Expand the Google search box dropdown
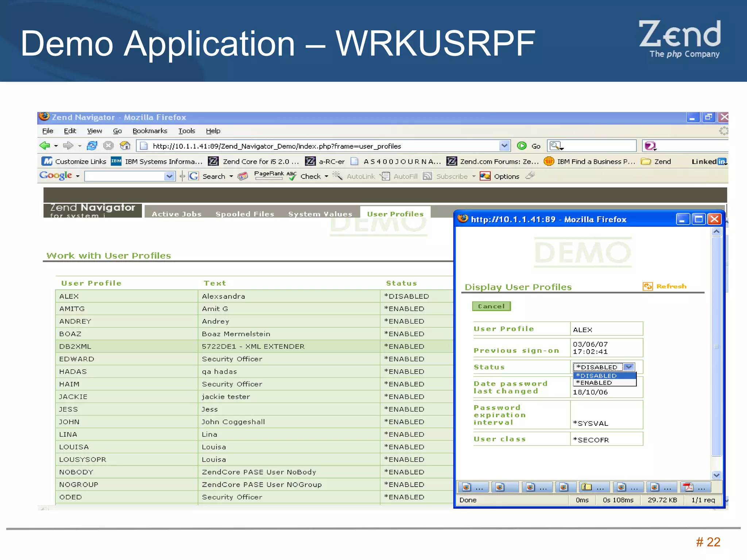The height and width of the screenshot is (560, 747). 169,176
